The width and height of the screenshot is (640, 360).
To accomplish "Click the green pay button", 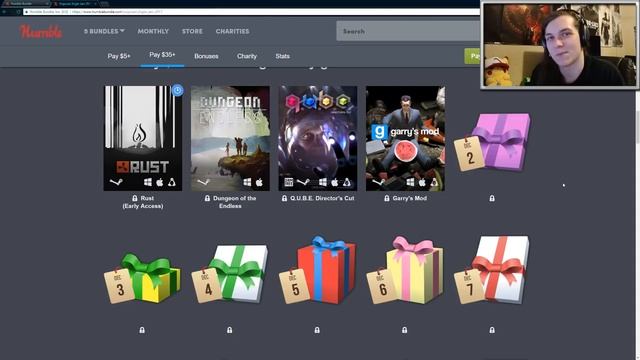I will (472, 56).
